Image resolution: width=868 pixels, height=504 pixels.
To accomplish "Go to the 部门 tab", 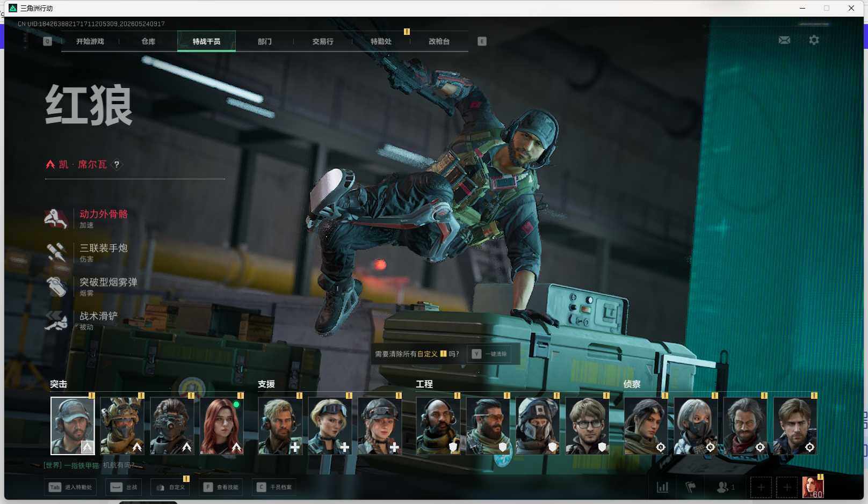I will [264, 41].
